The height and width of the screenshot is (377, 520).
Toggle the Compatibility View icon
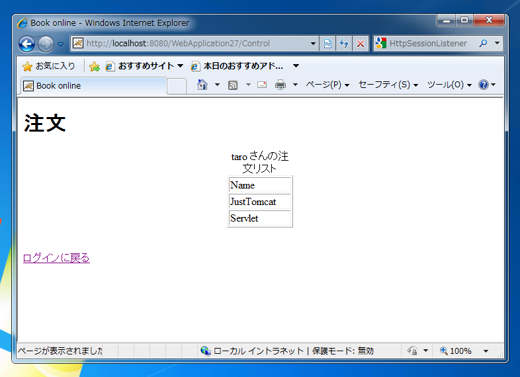pos(328,43)
